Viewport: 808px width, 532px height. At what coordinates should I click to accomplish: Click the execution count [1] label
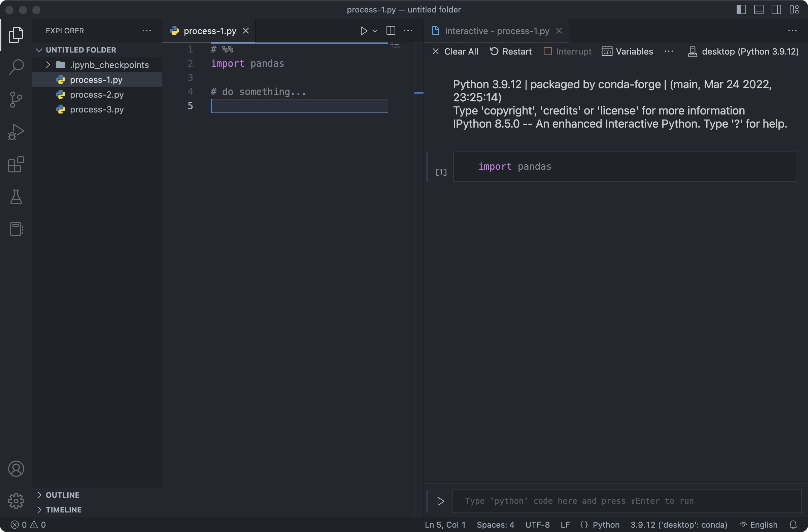click(441, 172)
